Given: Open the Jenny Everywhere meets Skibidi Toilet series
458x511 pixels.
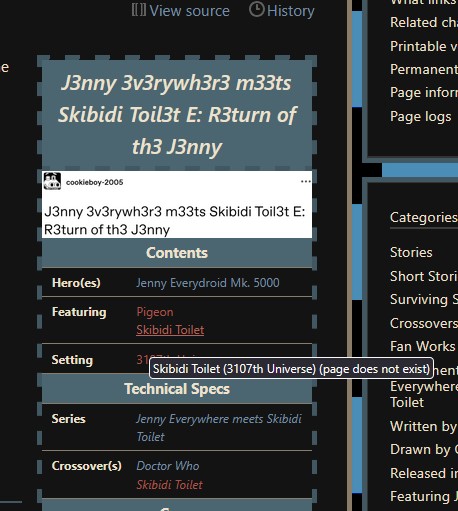Looking at the screenshot, I should pyautogui.click(x=219, y=428).
